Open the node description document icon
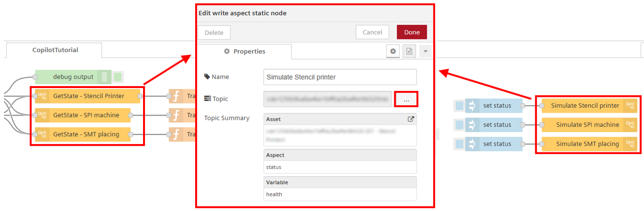644x211 pixels. (409, 51)
